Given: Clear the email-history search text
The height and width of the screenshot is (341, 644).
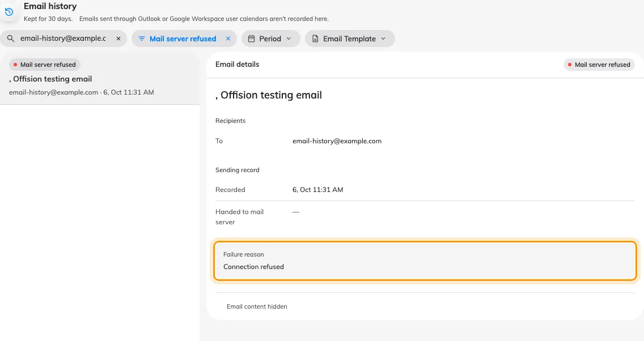Looking at the screenshot, I should [x=118, y=39].
